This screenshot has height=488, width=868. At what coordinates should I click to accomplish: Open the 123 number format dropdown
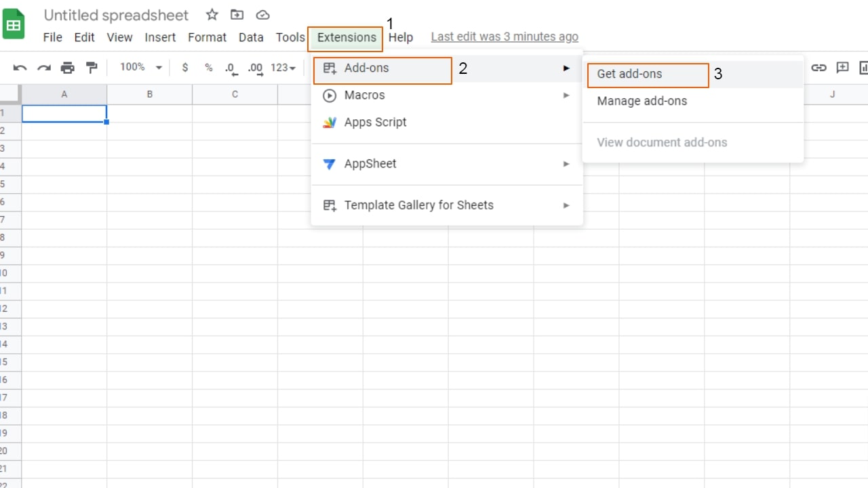pos(283,68)
